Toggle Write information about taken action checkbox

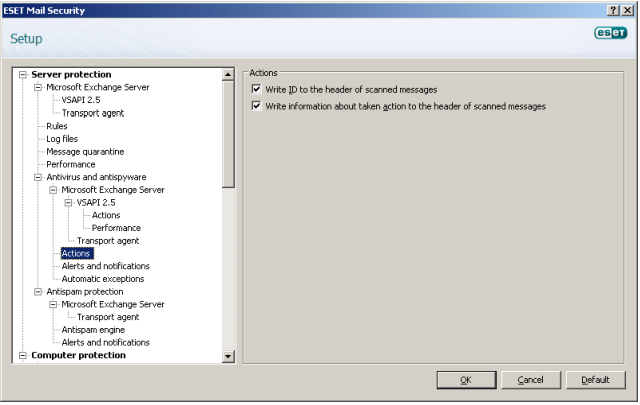256,106
